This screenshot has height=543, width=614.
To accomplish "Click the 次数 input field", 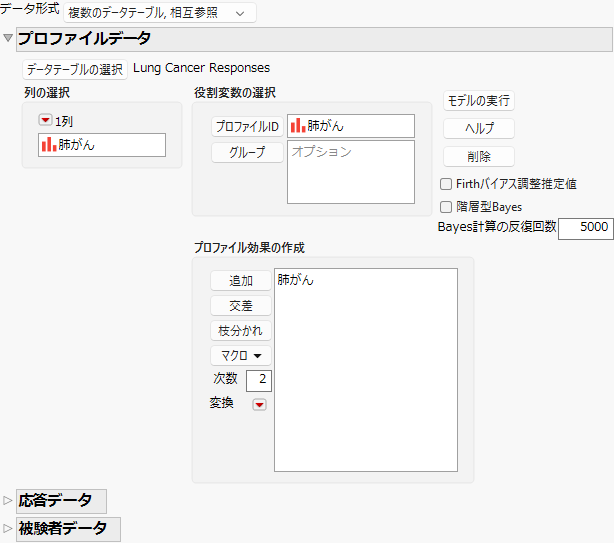I will [259, 381].
